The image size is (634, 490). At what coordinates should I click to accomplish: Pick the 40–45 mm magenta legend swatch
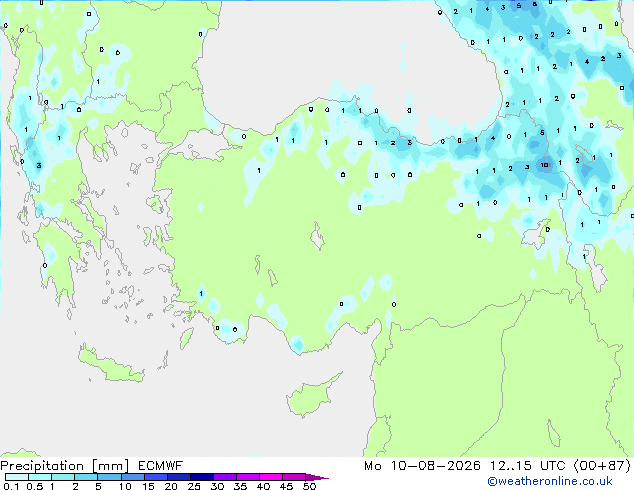pos(271,477)
